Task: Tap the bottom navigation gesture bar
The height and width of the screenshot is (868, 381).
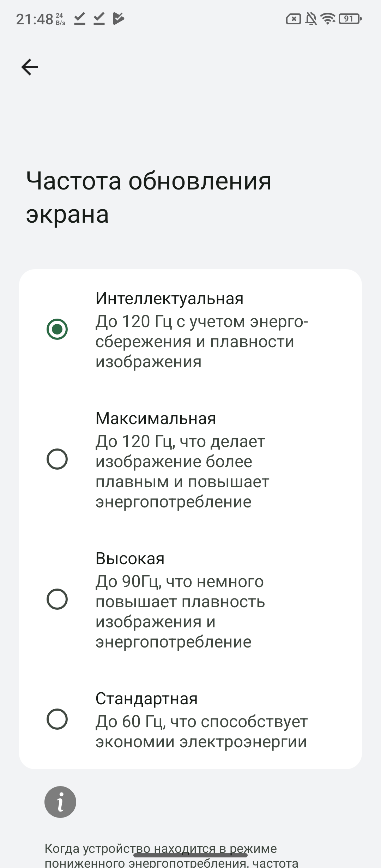Action: [190, 855]
